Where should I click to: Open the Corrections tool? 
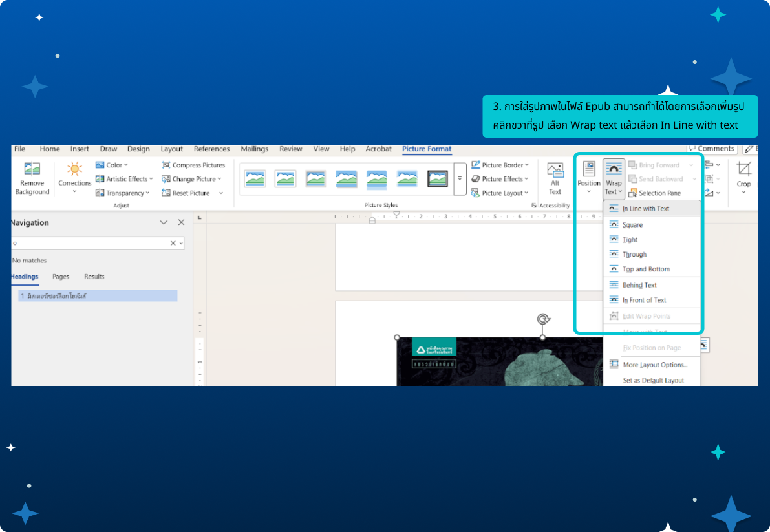pos(75,171)
